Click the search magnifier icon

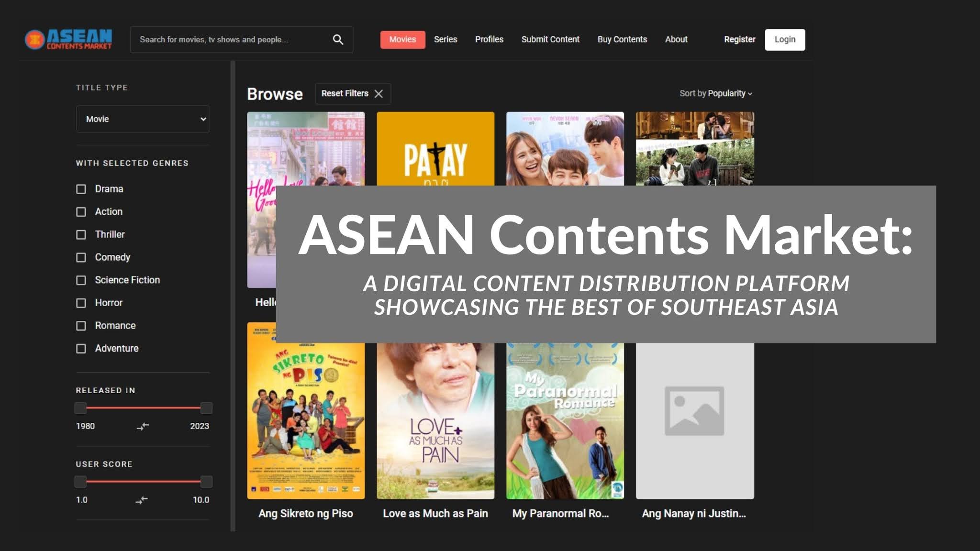tap(338, 40)
